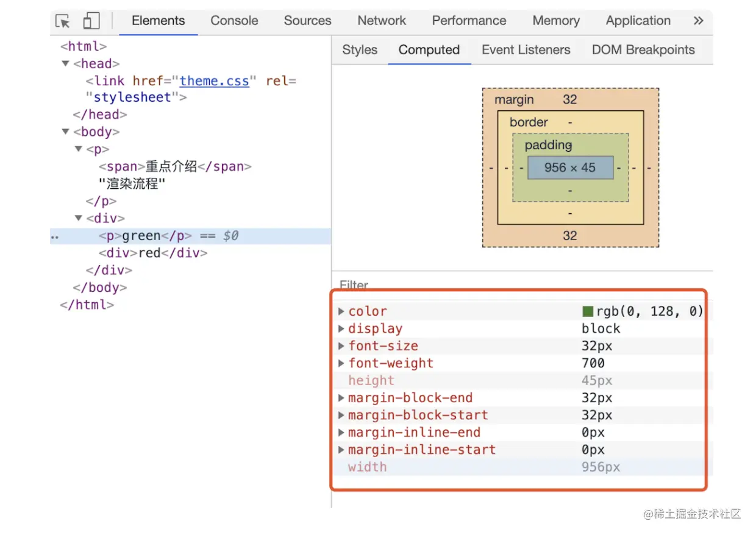Toggle the device toolbar icon

[91, 21]
